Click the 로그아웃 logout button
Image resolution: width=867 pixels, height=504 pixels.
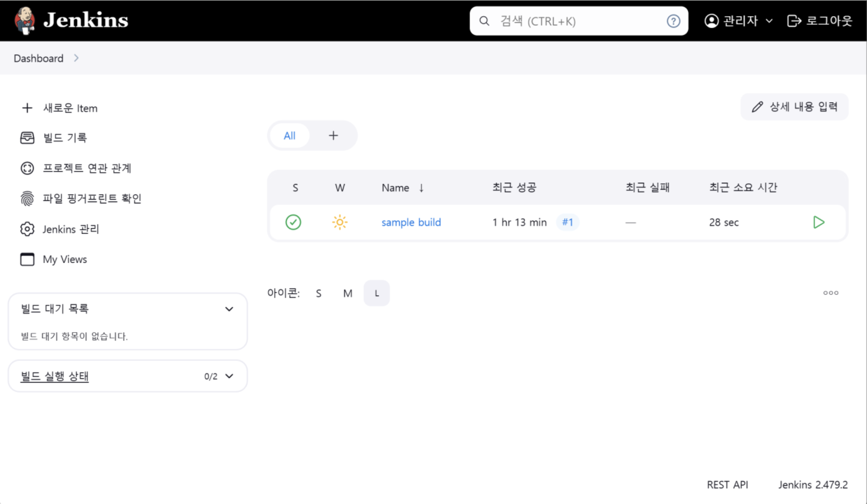(820, 21)
